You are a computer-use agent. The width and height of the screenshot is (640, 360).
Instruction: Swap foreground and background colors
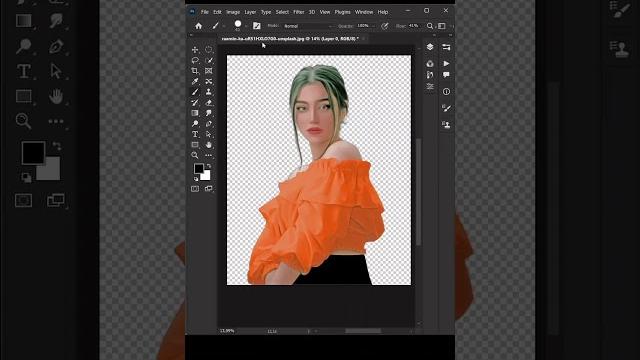(x=209, y=166)
